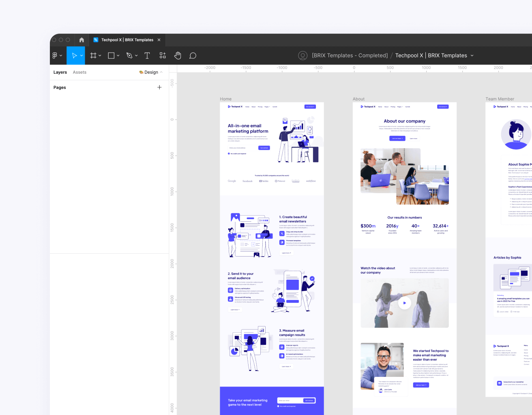This screenshot has height=415, width=532.
Task: Select the Rectangle shape tool
Action: click(111, 56)
